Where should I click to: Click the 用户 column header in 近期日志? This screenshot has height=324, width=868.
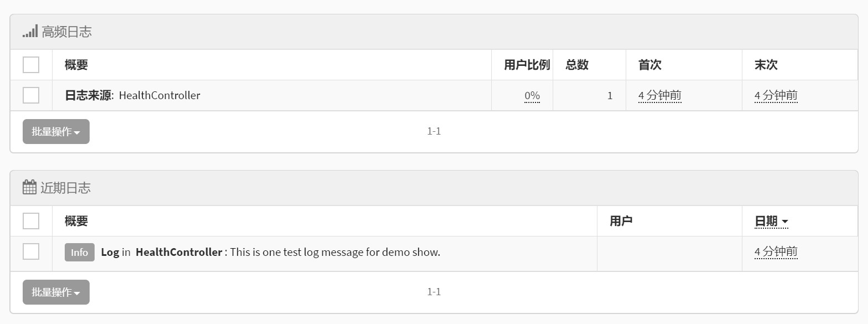click(x=621, y=221)
